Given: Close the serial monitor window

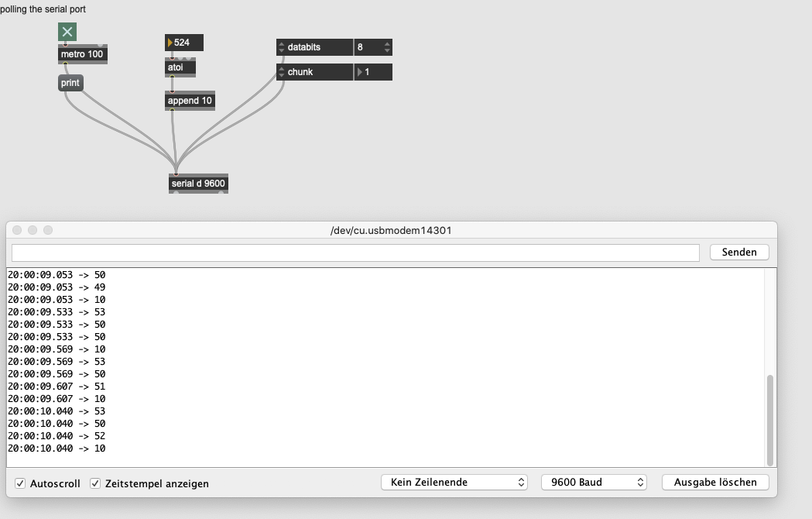Looking at the screenshot, I should pyautogui.click(x=17, y=230).
